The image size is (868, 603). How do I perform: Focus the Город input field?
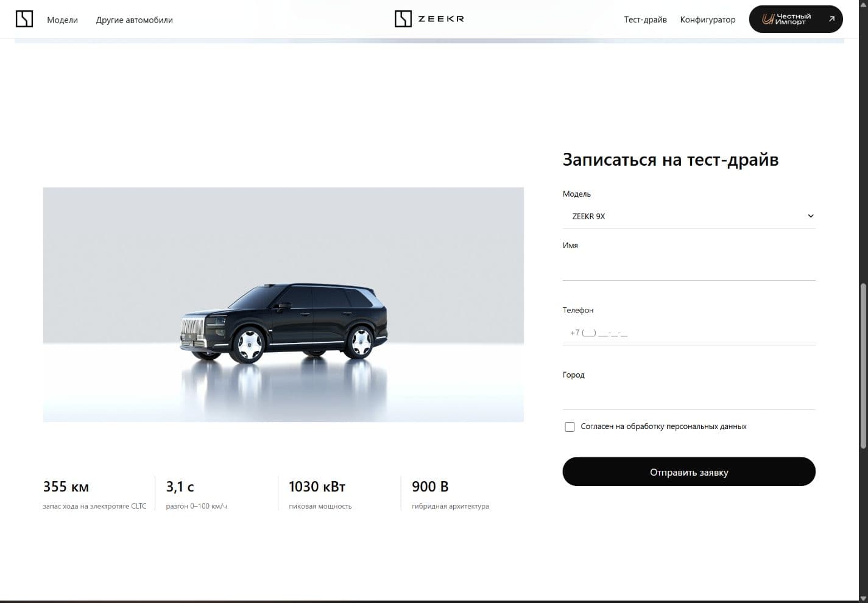(689, 397)
